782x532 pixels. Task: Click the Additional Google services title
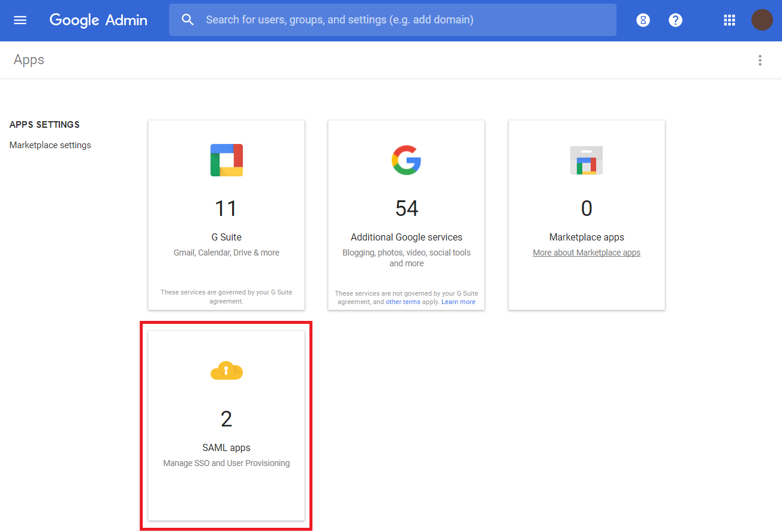click(407, 237)
